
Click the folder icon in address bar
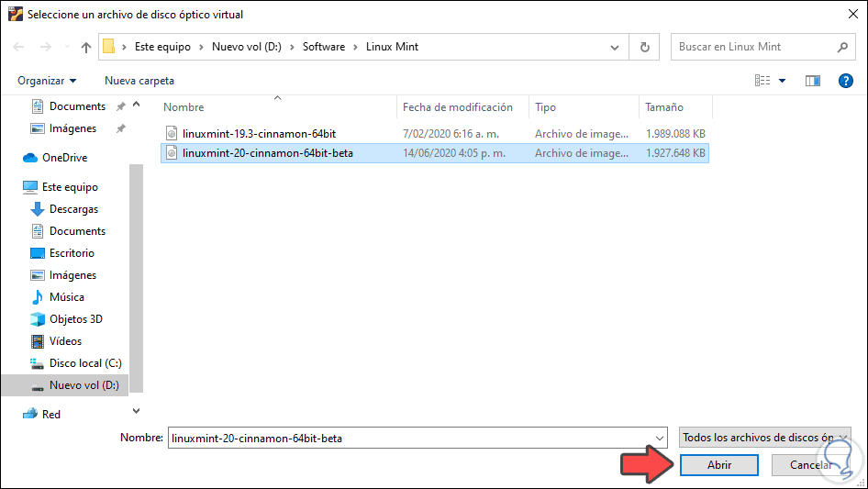point(109,47)
